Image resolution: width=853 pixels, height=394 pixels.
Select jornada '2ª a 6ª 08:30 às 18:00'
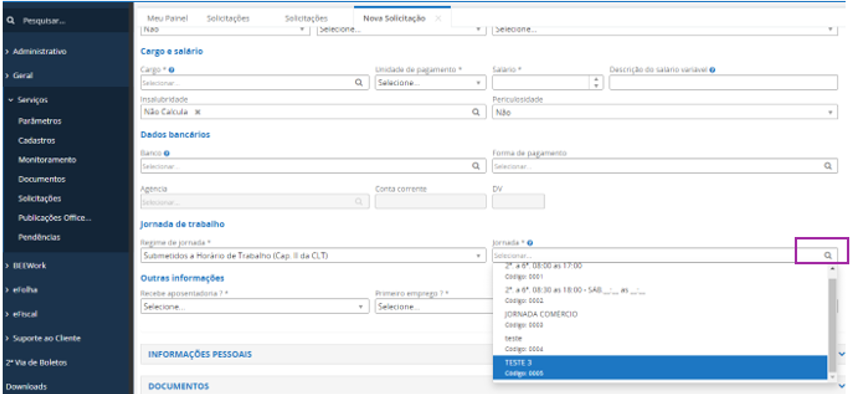click(x=660, y=295)
